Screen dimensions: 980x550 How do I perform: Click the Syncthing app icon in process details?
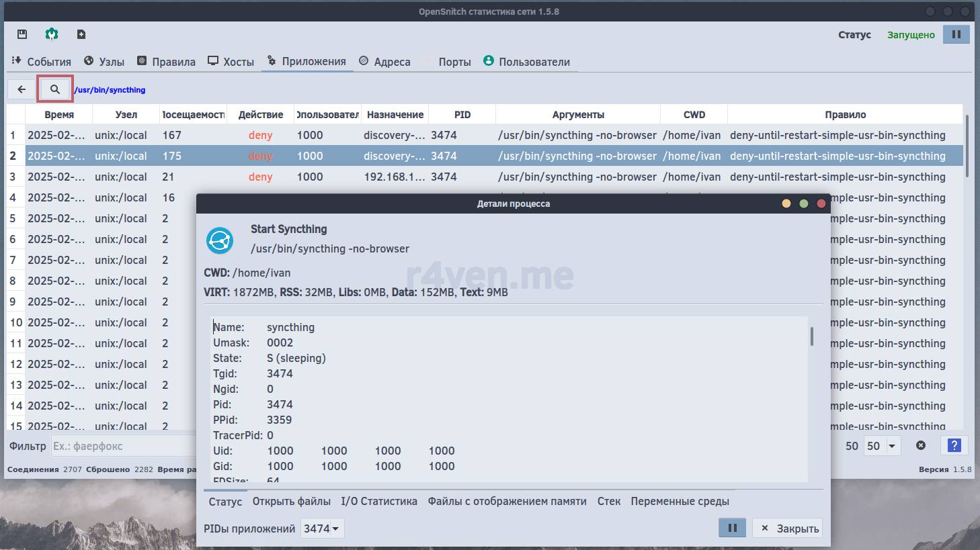tap(220, 240)
